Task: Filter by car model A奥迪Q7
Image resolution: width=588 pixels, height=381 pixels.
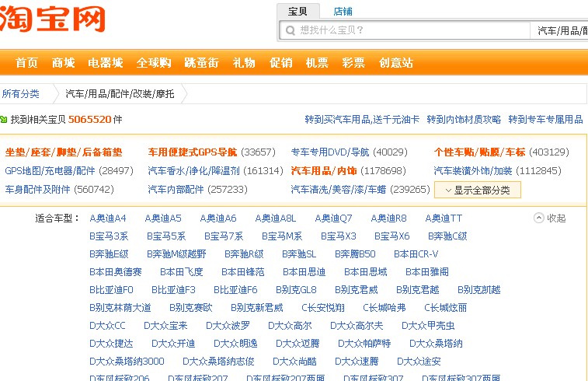Action: 333,218
